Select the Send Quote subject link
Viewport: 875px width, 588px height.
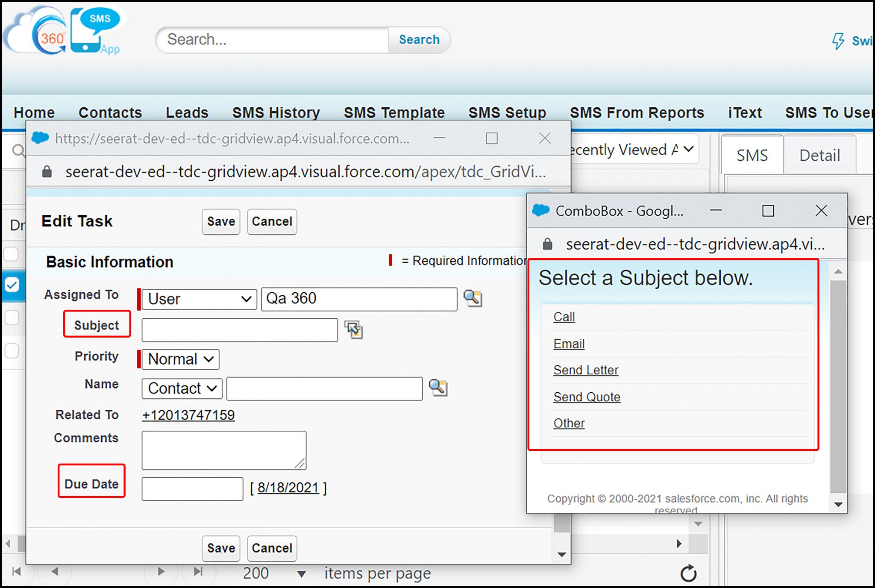point(587,397)
